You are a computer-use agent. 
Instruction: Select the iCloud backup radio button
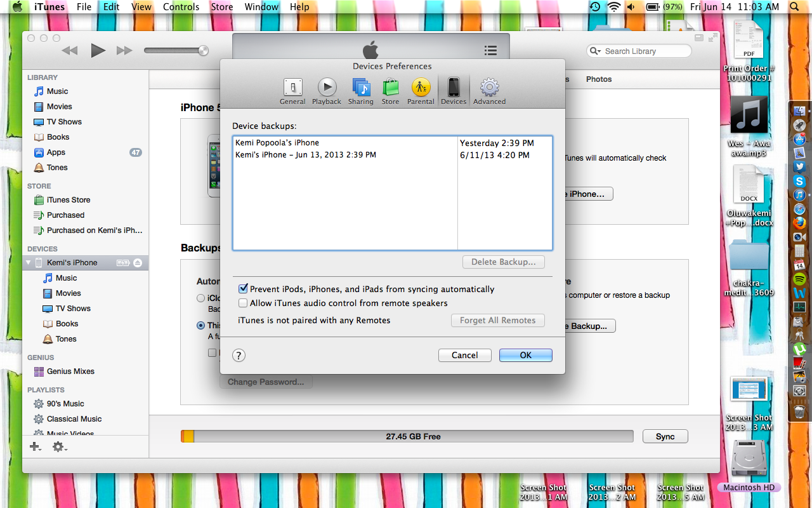pos(201,298)
